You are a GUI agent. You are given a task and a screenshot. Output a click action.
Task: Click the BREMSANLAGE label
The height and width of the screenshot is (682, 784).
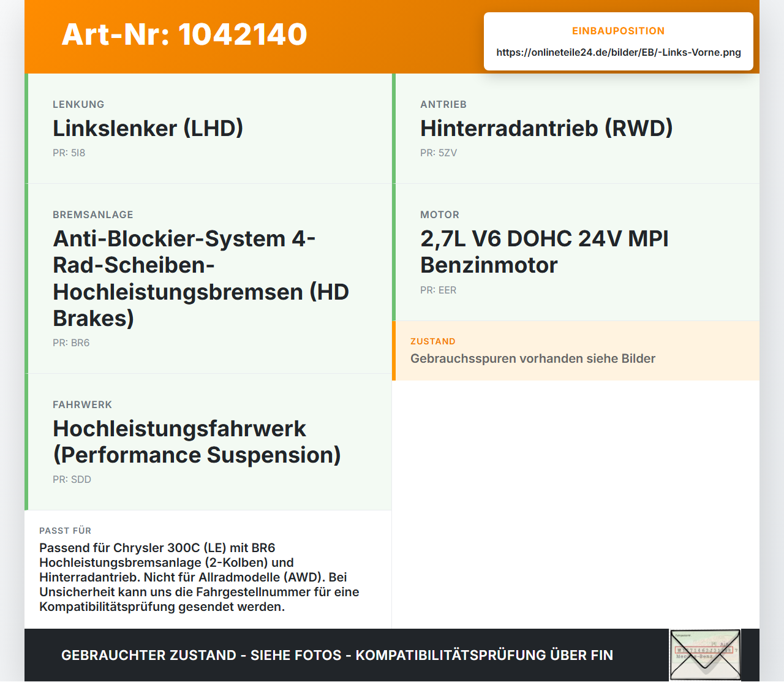[x=93, y=214]
